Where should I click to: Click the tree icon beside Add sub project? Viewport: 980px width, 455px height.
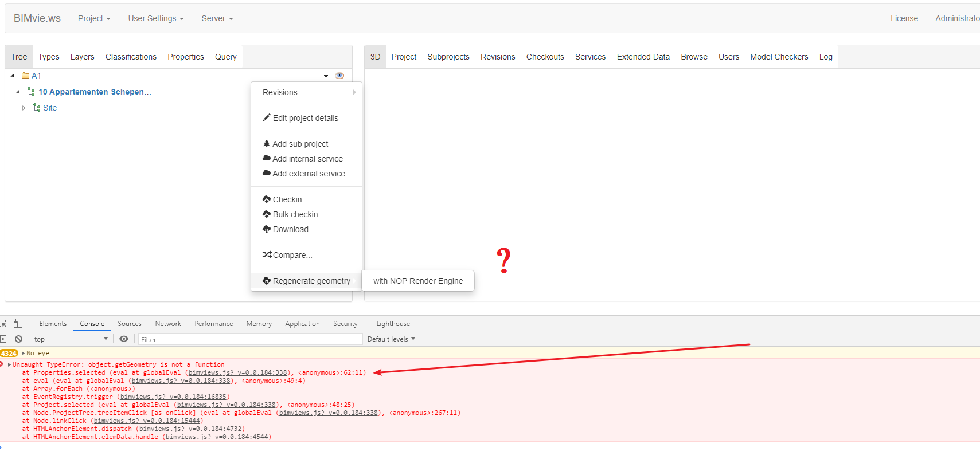(266, 143)
